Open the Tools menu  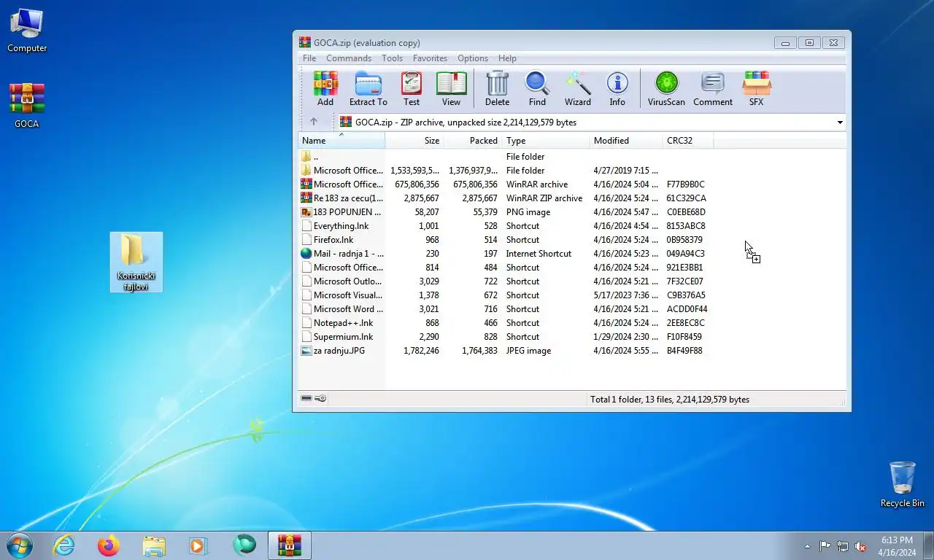tap(392, 58)
